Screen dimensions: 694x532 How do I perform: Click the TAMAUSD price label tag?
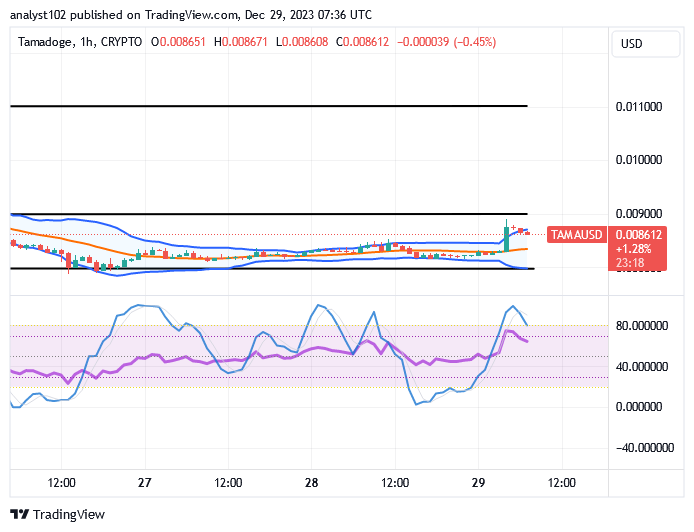click(576, 235)
